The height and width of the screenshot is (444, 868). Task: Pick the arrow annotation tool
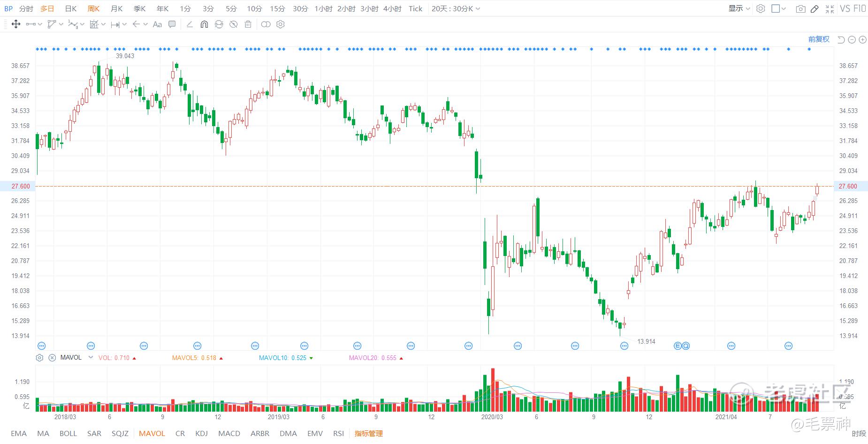coord(136,24)
